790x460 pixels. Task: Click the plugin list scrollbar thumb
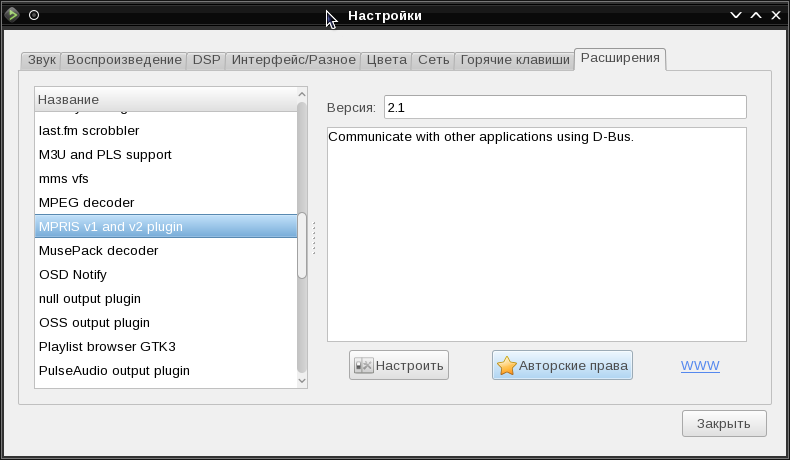coord(302,245)
